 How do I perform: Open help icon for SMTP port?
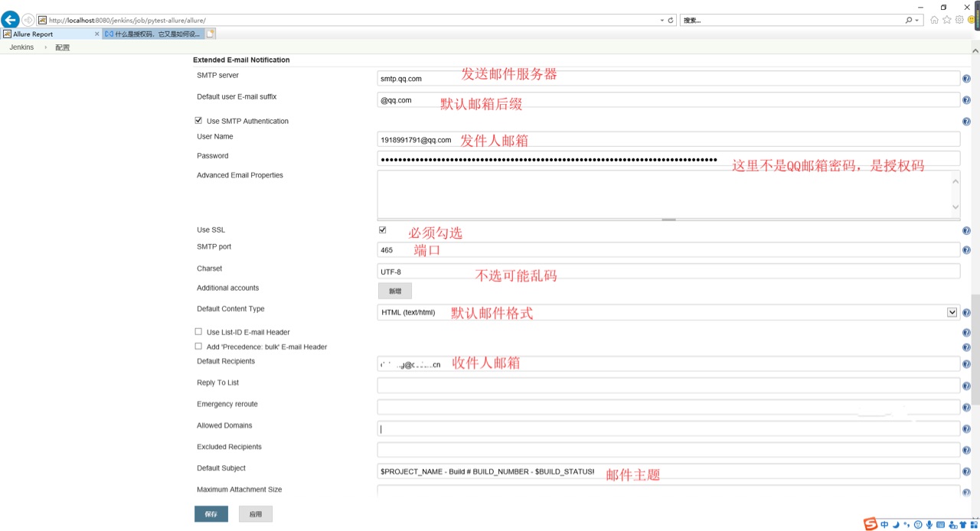966,250
